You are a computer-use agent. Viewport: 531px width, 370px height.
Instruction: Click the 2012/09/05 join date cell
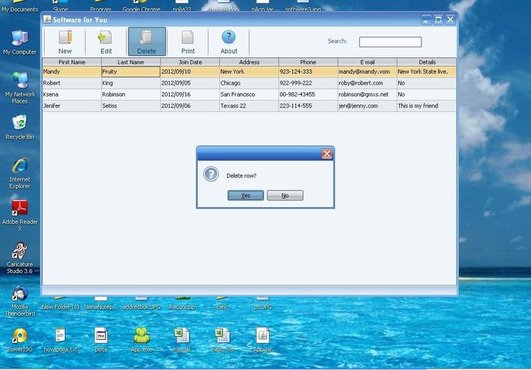click(190, 83)
